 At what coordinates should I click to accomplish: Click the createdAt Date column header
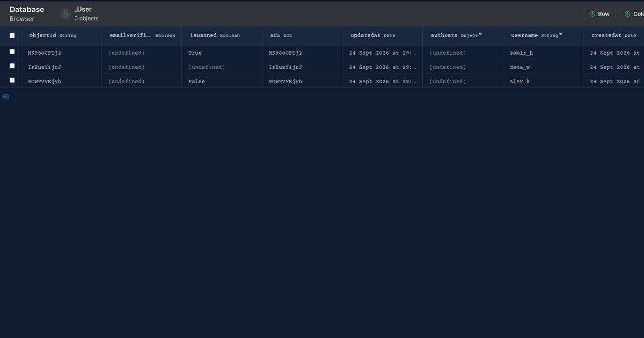coord(614,35)
